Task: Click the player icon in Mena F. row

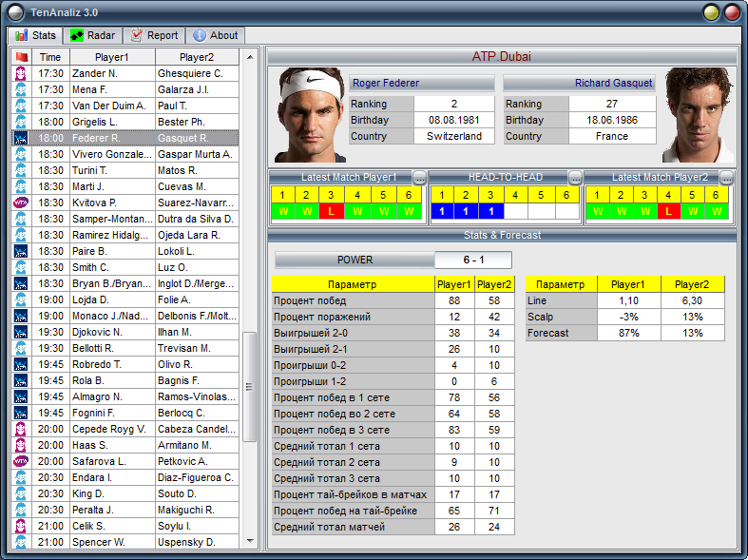Action: (21, 89)
